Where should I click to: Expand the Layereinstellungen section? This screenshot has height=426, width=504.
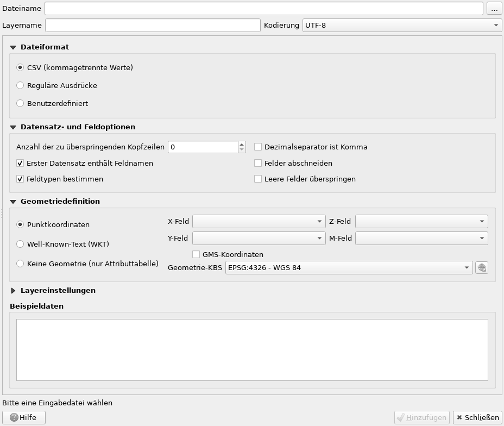pyautogui.click(x=13, y=291)
